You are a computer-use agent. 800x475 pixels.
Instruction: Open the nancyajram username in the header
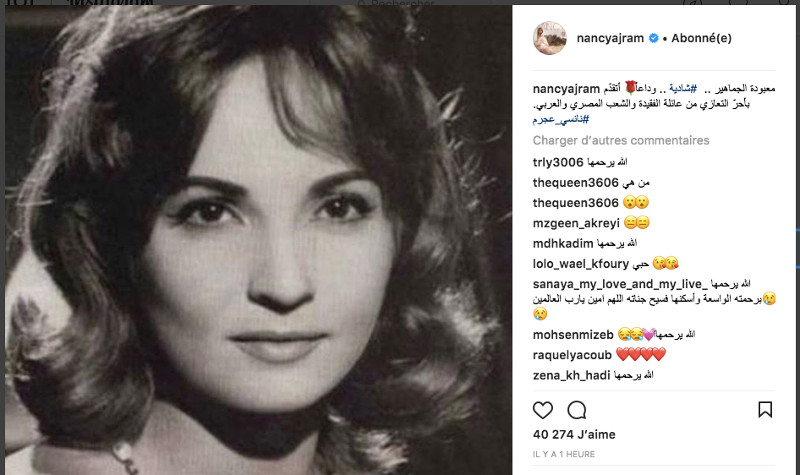[x=611, y=38]
